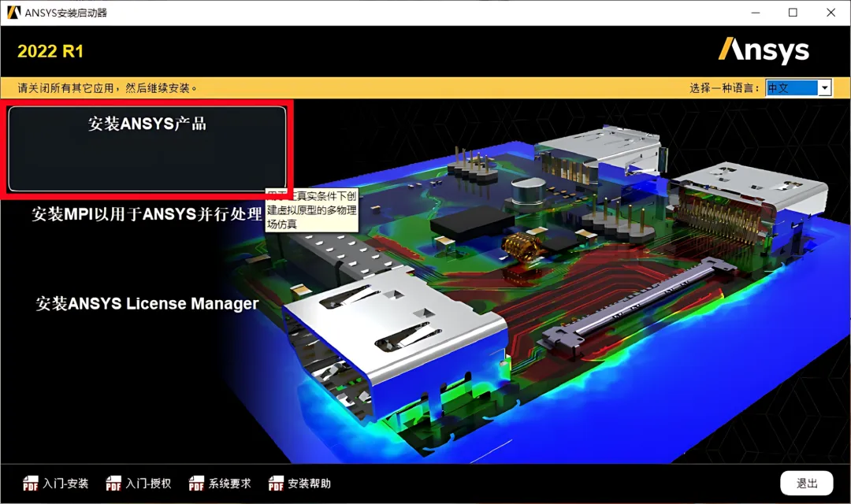Viewport: 851px width, 504px height.
Task: Click the Install ANSYS Products button (安装ANSYS产品)
Action: [147, 149]
